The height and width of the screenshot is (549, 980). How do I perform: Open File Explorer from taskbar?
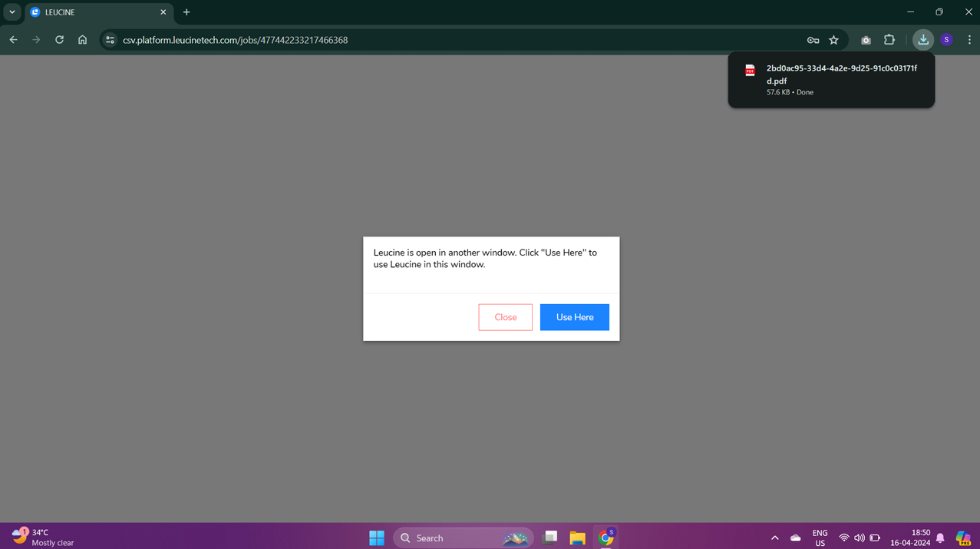[x=577, y=538]
